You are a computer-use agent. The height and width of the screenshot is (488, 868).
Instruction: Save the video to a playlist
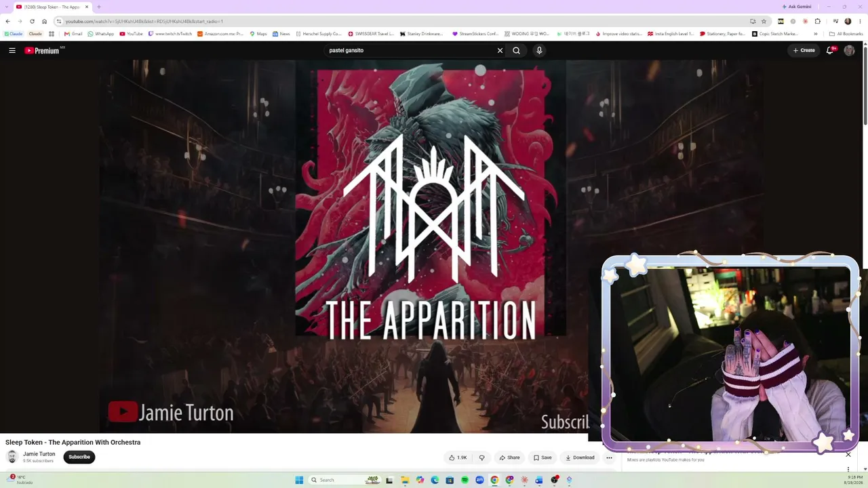click(542, 457)
